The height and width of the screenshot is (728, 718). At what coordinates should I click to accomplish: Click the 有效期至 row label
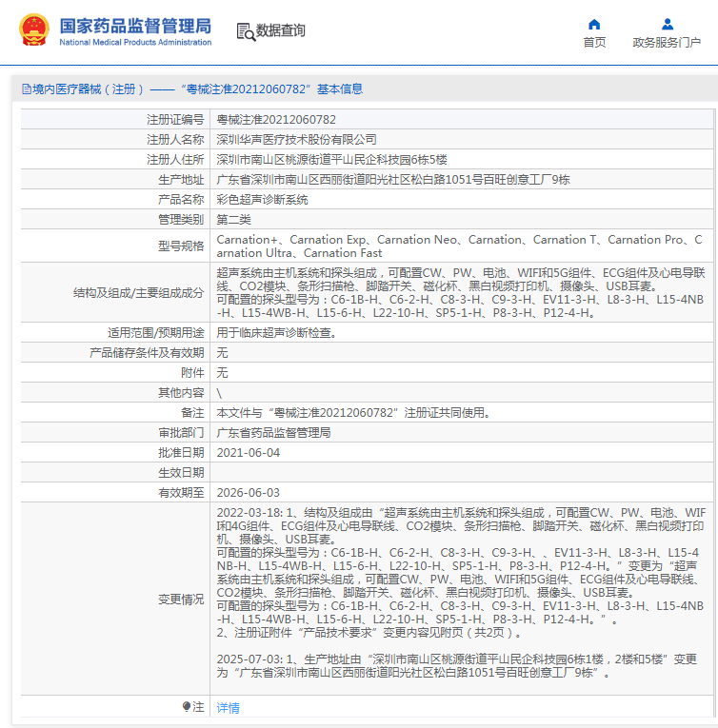pyautogui.click(x=181, y=493)
